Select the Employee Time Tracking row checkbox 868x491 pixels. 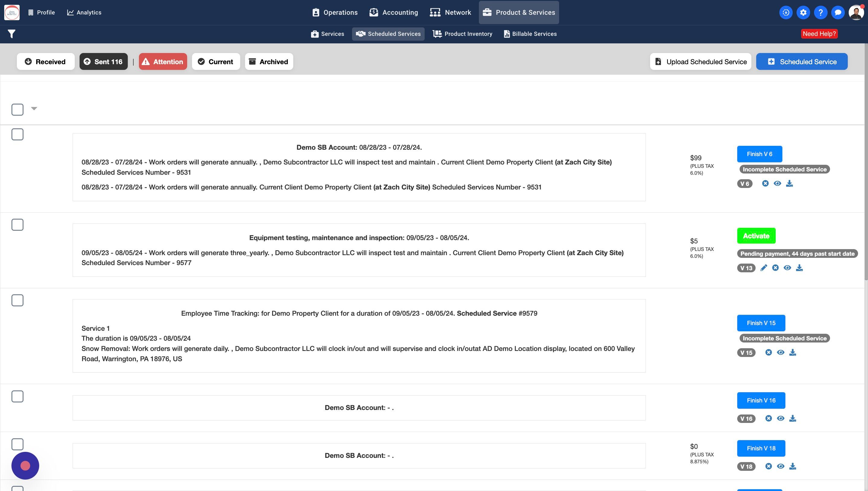tap(17, 300)
